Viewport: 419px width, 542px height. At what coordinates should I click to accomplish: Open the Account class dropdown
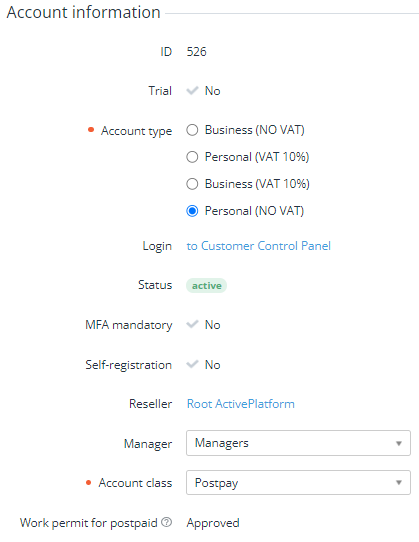(298, 483)
